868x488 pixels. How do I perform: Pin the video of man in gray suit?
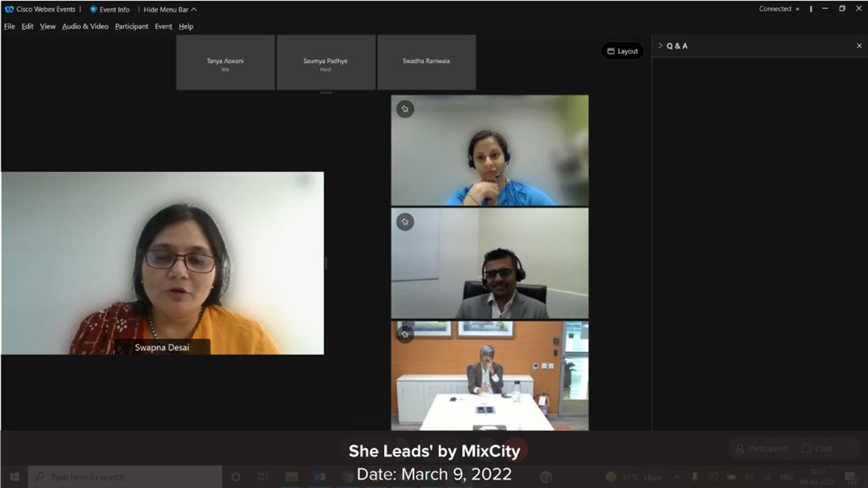tap(405, 222)
